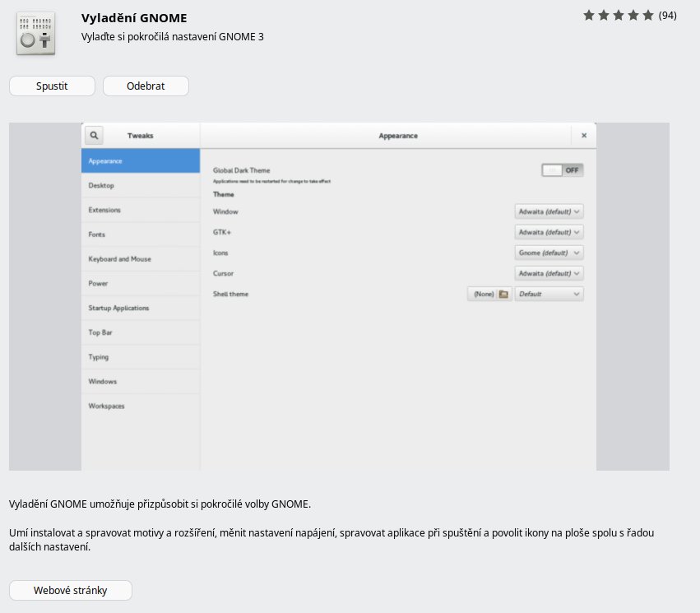Click the GNOME Tweaks application icon

point(35,34)
